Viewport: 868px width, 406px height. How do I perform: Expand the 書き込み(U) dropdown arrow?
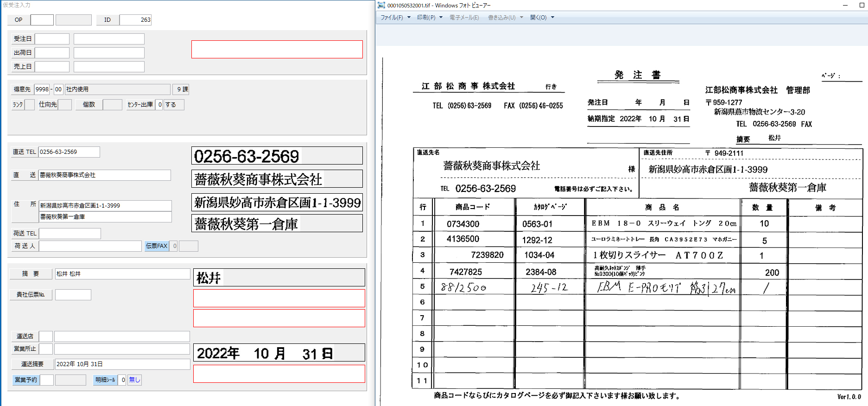tap(521, 18)
